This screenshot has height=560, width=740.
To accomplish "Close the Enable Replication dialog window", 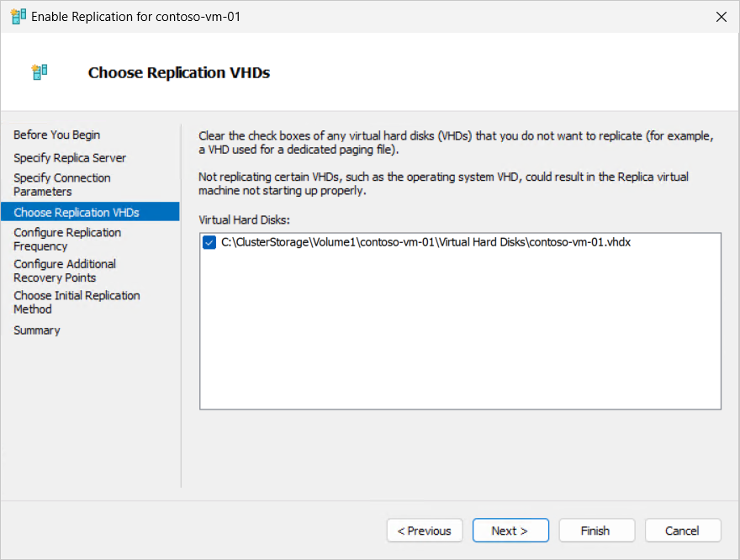I will 721,17.
